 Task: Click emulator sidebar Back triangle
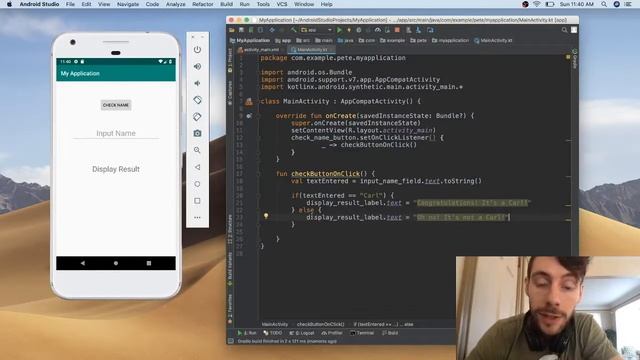[x=198, y=167]
